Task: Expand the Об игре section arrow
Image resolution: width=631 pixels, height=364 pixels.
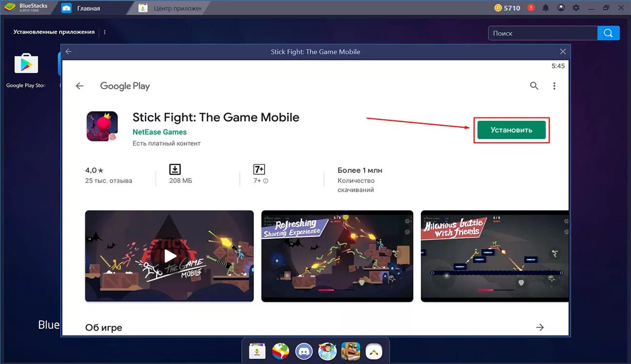Action: 540,328
